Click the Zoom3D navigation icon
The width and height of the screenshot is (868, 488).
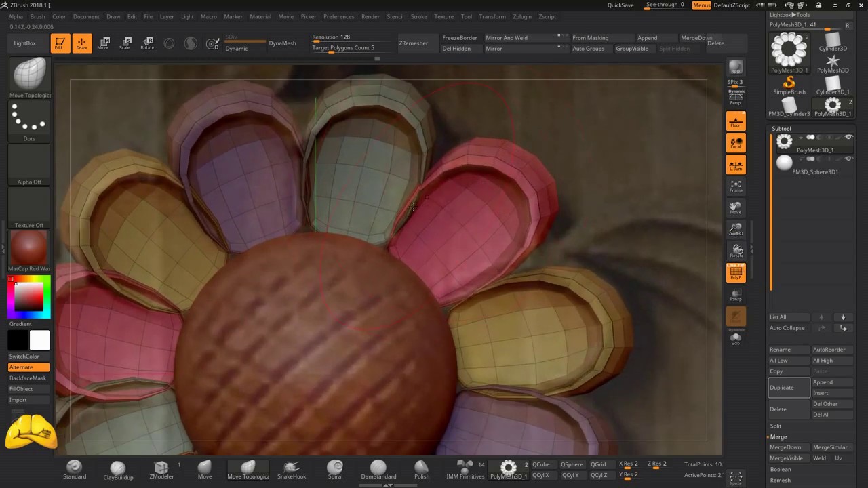736,230
